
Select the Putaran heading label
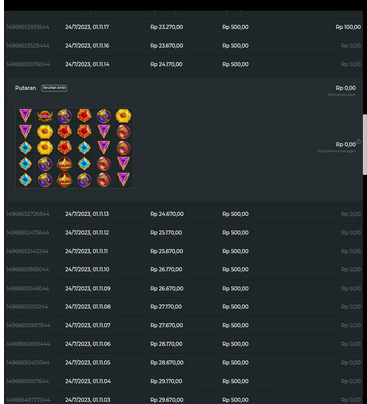25,88
